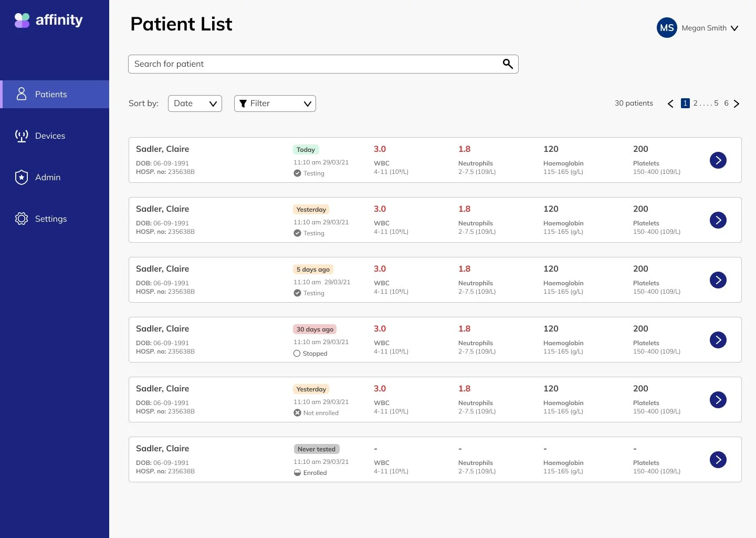756x538 pixels.
Task: Expand the Sort by Date dropdown
Action: coord(195,104)
